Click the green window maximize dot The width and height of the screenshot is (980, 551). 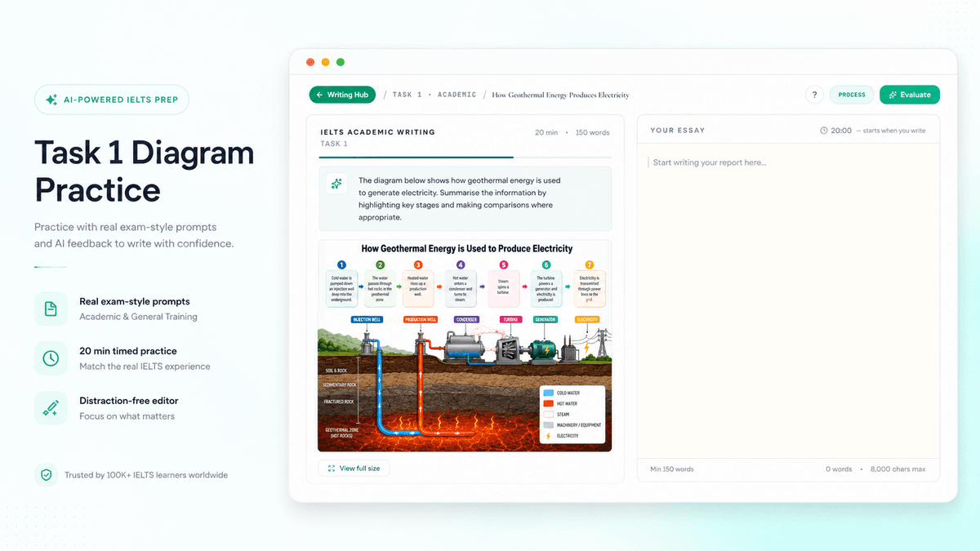click(341, 62)
